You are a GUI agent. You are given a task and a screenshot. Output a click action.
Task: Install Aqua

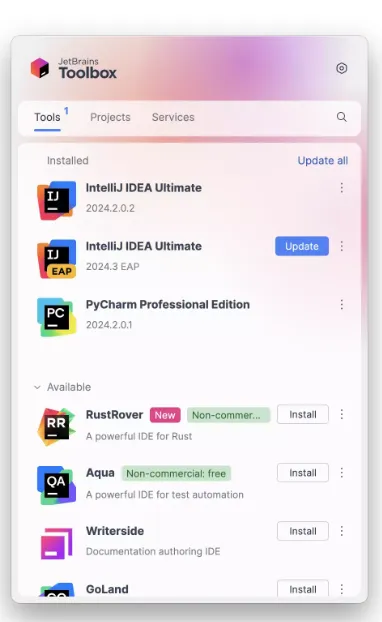click(303, 472)
